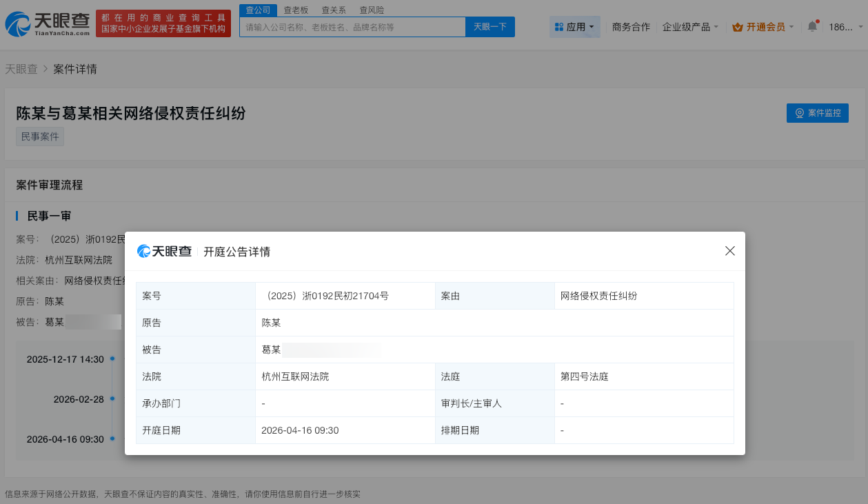Image resolution: width=868 pixels, height=504 pixels.
Task: Click the red membership-fund promo banner
Action: pyautogui.click(x=163, y=23)
